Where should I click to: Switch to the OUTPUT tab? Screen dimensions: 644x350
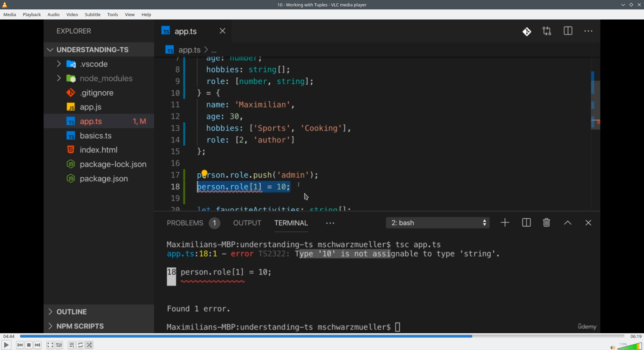point(247,223)
